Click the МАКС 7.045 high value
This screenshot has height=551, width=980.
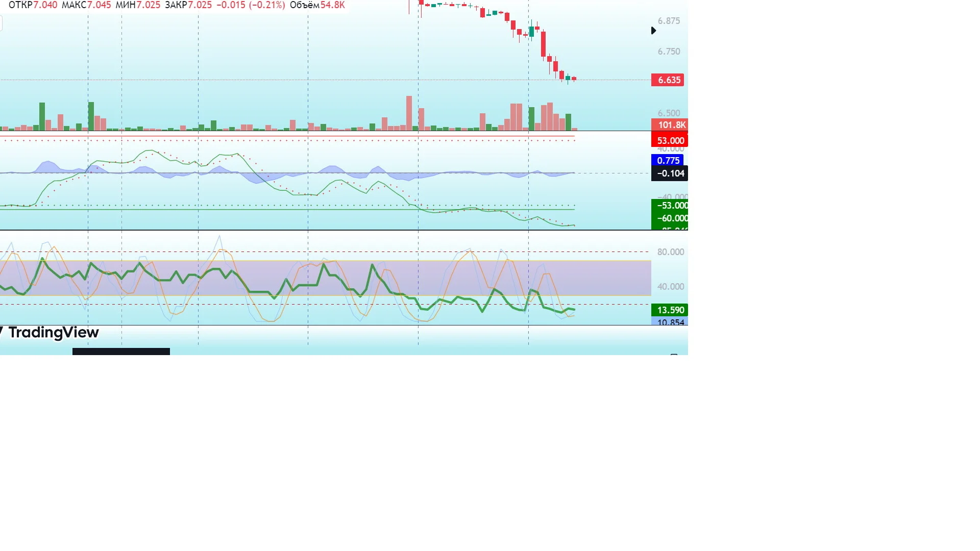86,5
